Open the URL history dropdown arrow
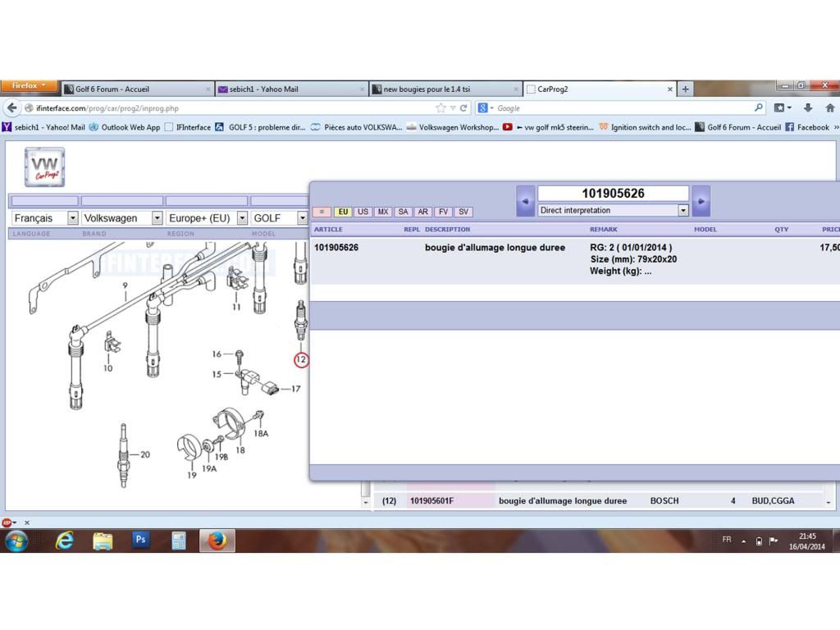This screenshot has width=840, height=630. tap(453, 108)
